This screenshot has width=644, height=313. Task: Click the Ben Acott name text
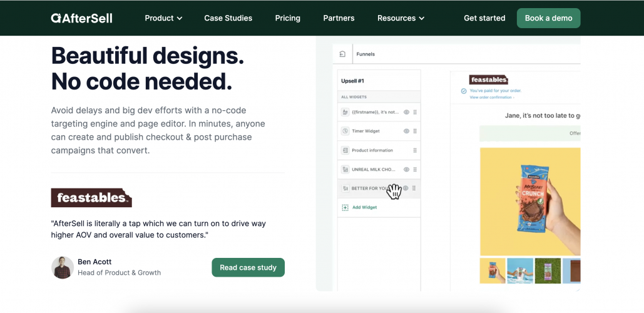pos(95,262)
